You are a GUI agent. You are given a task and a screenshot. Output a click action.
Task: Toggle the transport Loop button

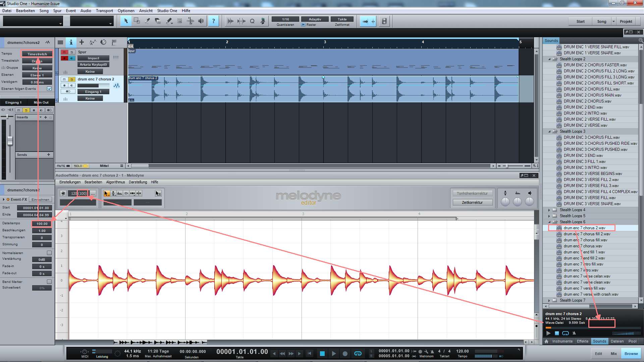point(358,353)
